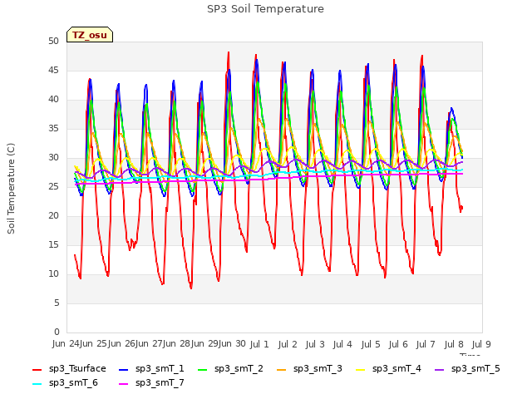The image size is (532, 399).
Task: Click the 25 y-axis tick label
Action: [53, 186]
